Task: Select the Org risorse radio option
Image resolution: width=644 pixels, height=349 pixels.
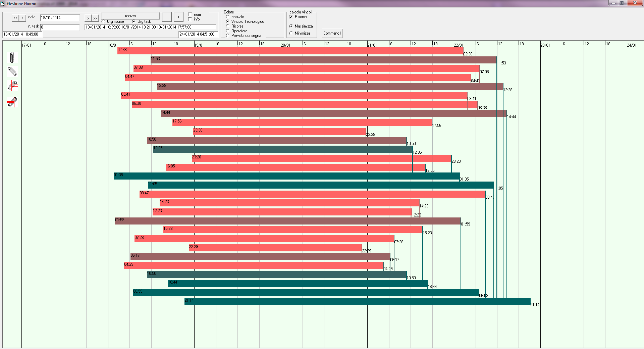Action: 103,21
